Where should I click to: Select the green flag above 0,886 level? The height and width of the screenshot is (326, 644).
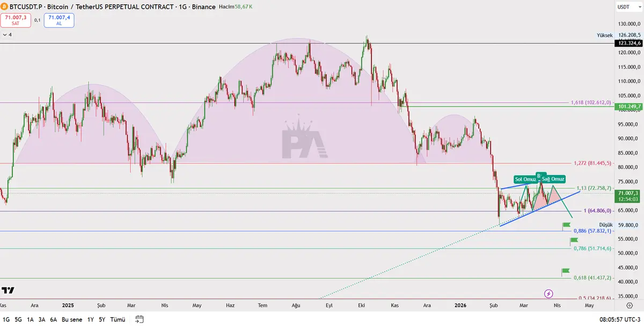(x=566, y=226)
